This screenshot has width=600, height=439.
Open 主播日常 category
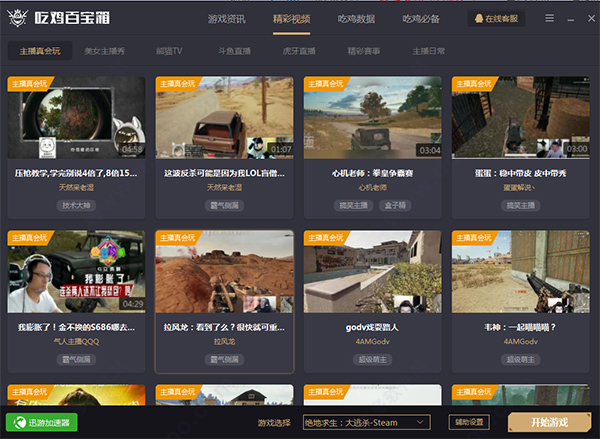coord(429,51)
